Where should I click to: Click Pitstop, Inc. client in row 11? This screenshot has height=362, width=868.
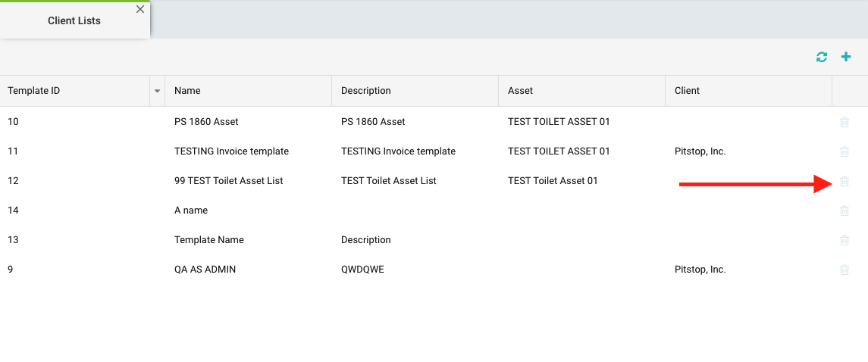pyautogui.click(x=700, y=151)
